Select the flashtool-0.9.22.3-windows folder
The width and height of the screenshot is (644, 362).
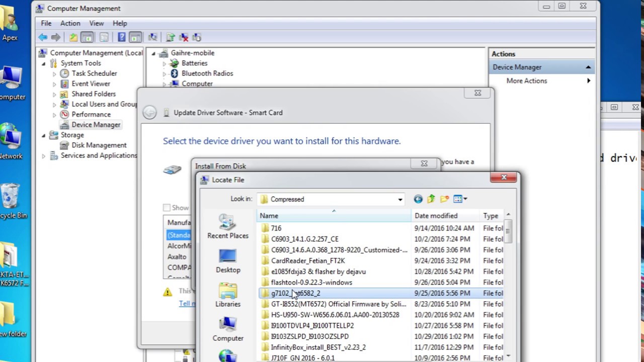pyautogui.click(x=311, y=283)
